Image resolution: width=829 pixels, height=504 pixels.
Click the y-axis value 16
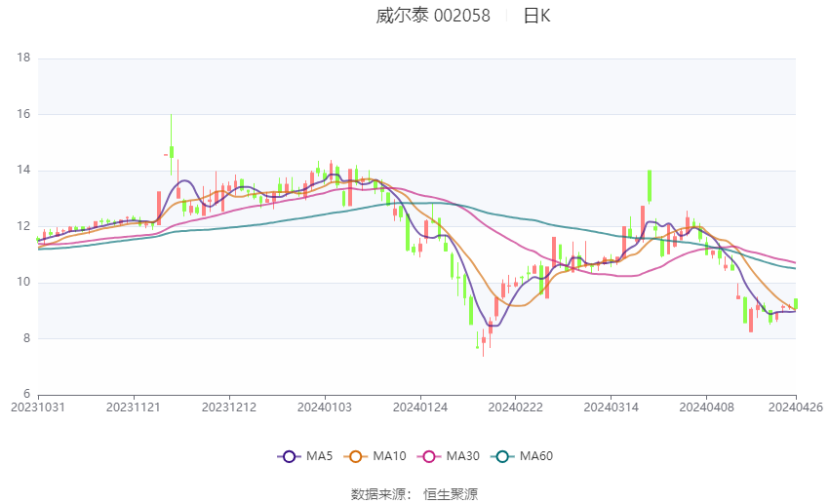click(23, 114)
